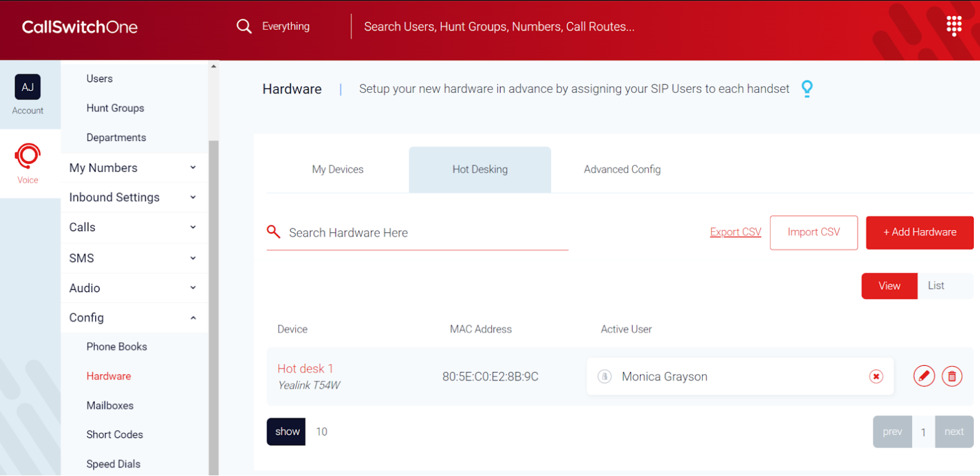The height and width of the screenshot is (476, 980).
Task: Click the user icon beside Monica Grayson
Action: click(605, 376)
